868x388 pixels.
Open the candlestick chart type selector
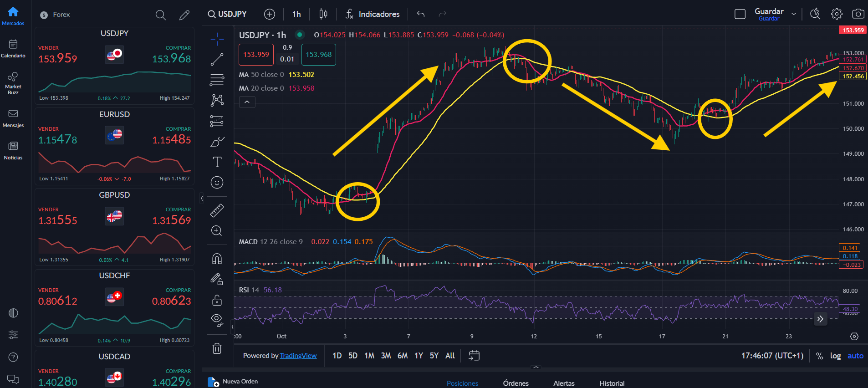click(323, 14)
